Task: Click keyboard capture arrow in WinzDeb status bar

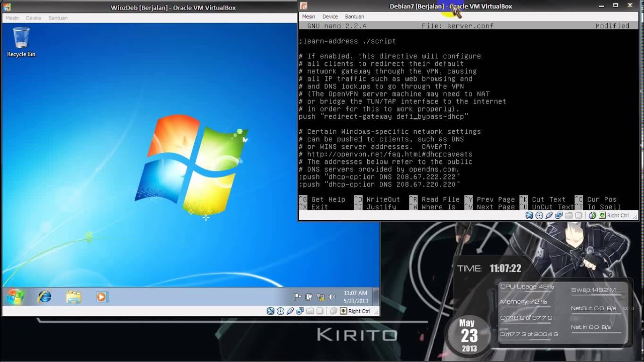Action: point(344,311)
